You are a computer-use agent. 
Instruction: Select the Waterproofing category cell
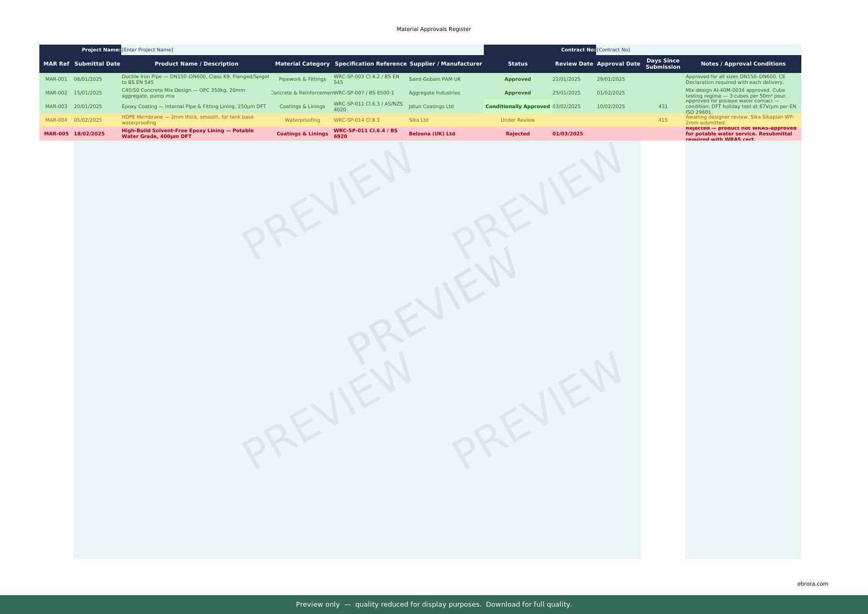coord(302,120)
